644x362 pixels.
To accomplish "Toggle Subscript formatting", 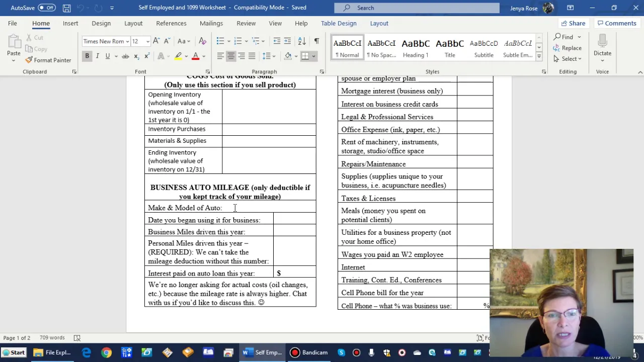I will (x=136, y=56).
